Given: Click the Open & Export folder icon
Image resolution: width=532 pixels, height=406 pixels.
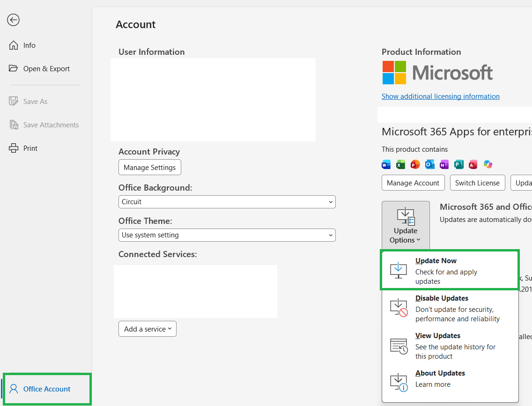Looking at the screenshot, I should coord(14,68).
